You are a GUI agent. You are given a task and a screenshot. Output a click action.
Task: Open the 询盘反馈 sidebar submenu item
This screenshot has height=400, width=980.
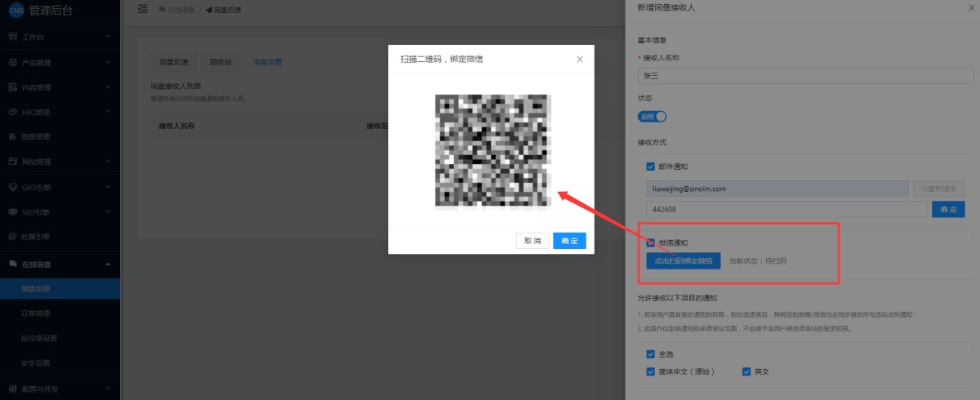coord(60,289)
